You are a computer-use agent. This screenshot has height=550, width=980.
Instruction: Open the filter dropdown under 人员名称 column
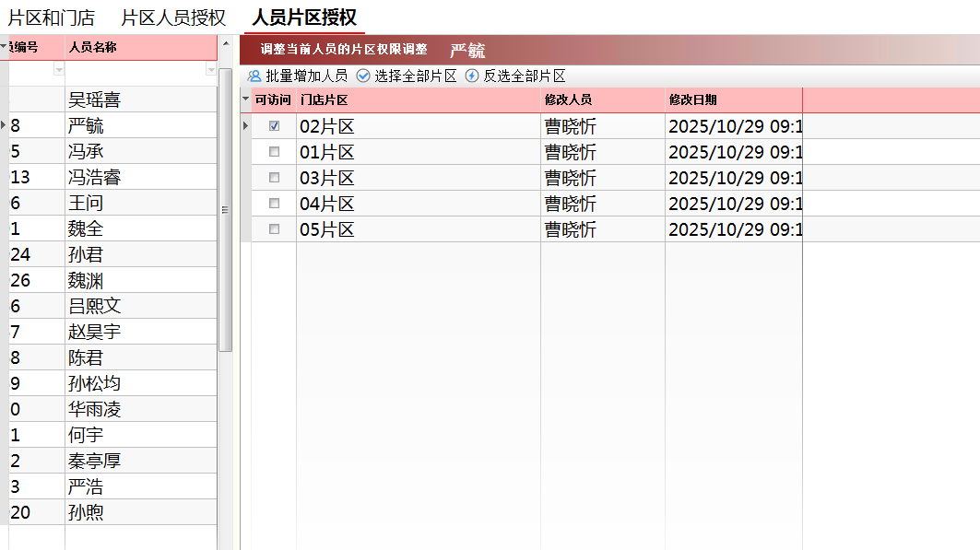coord(210,69)
